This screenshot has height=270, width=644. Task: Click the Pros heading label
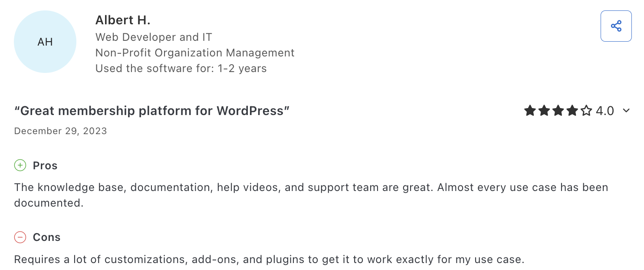[x=45, y=166]
